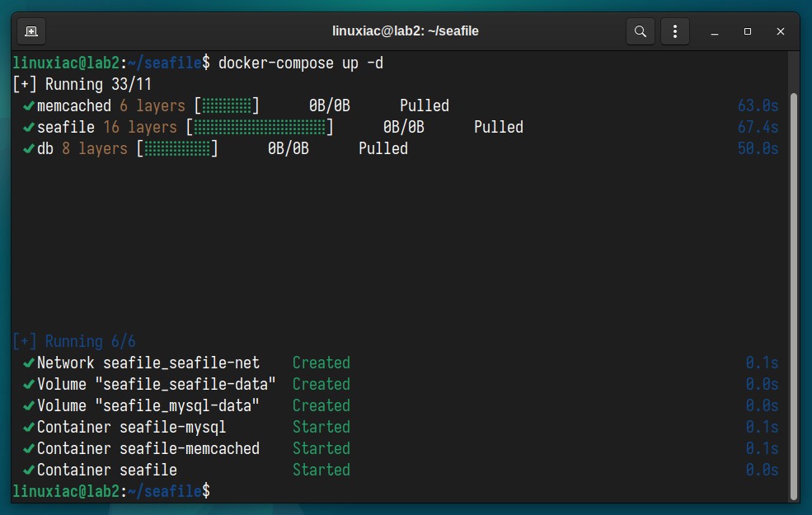Click the Running 6/6 status line
812x515 pixels.
[74, 342]
